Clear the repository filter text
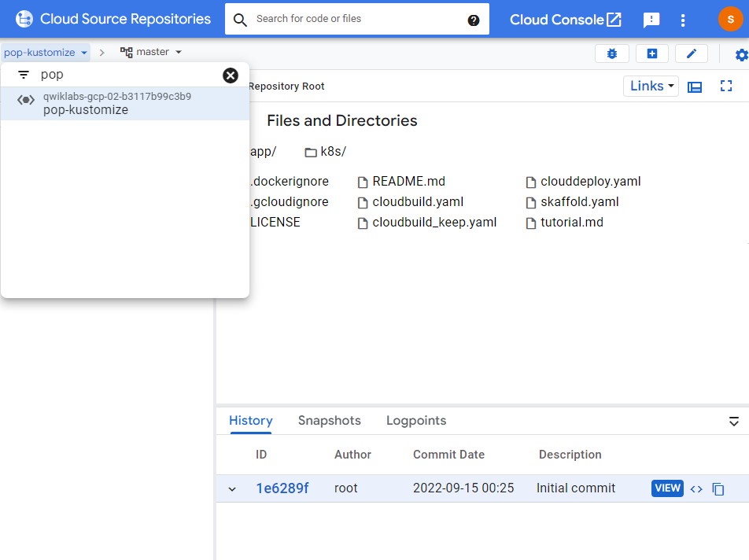749x560 pixels. 231,75
